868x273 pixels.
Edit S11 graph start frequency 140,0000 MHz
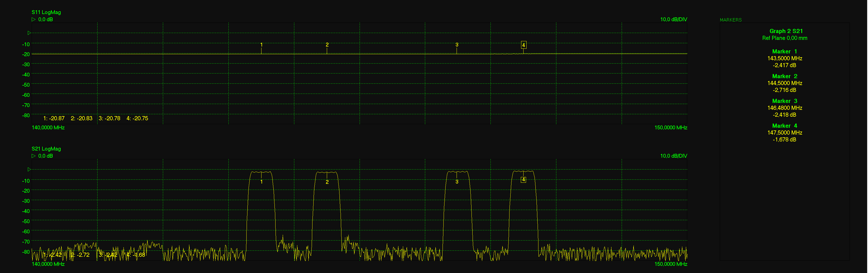[48, 128]
